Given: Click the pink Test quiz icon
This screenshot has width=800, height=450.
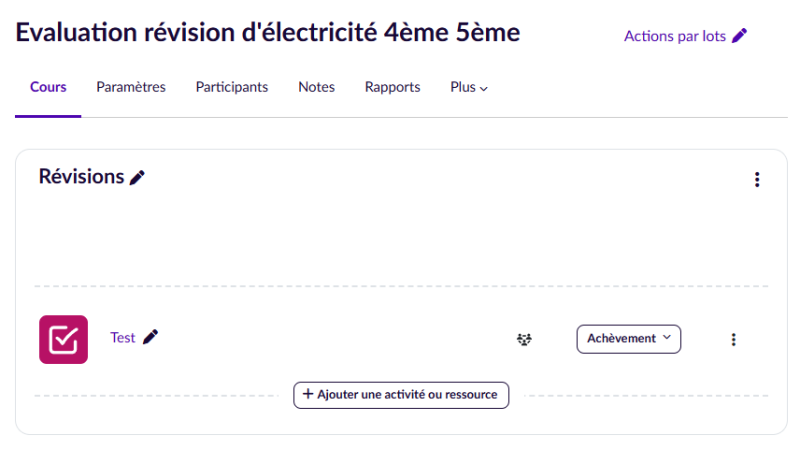Looking at the screenshot, I should click(x=63, y=339).
